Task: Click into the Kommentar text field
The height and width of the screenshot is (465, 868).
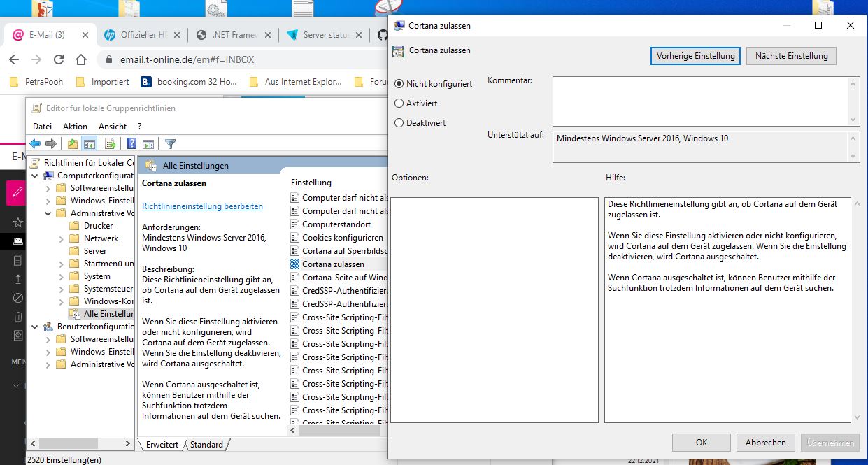Action: click(x=701, y=101)
